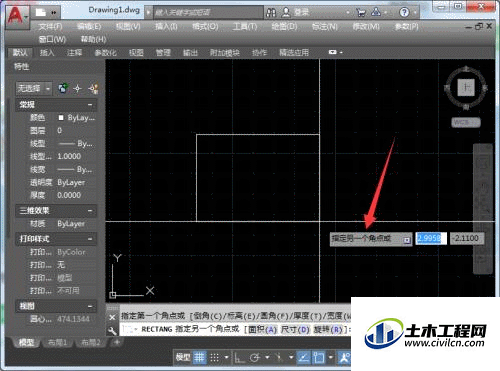Open the help question mark icon
This screenshot has width=500, height=371.
[x=404, y=13]
